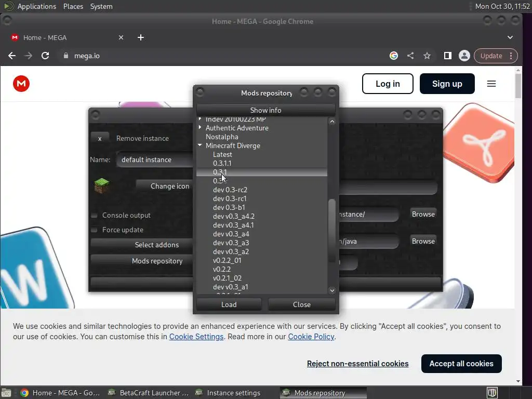Select dev v0.3_a4.2 entry

[x=234, y=216]
